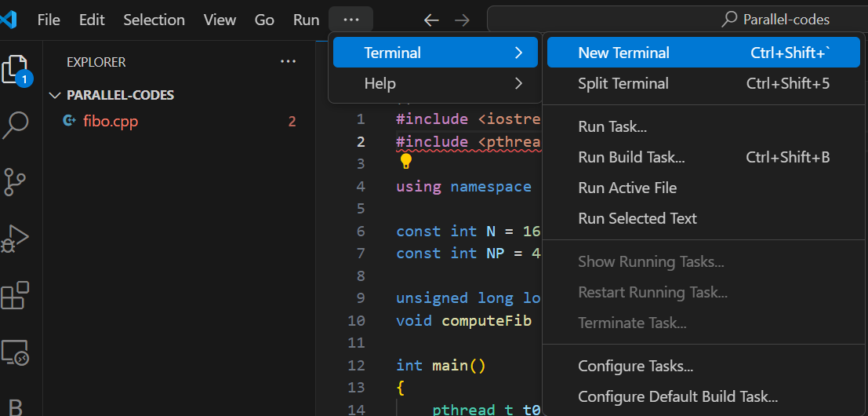Choose Run Selected Text
This screenshot has width=868, height=416.
[x=703, y=218]
